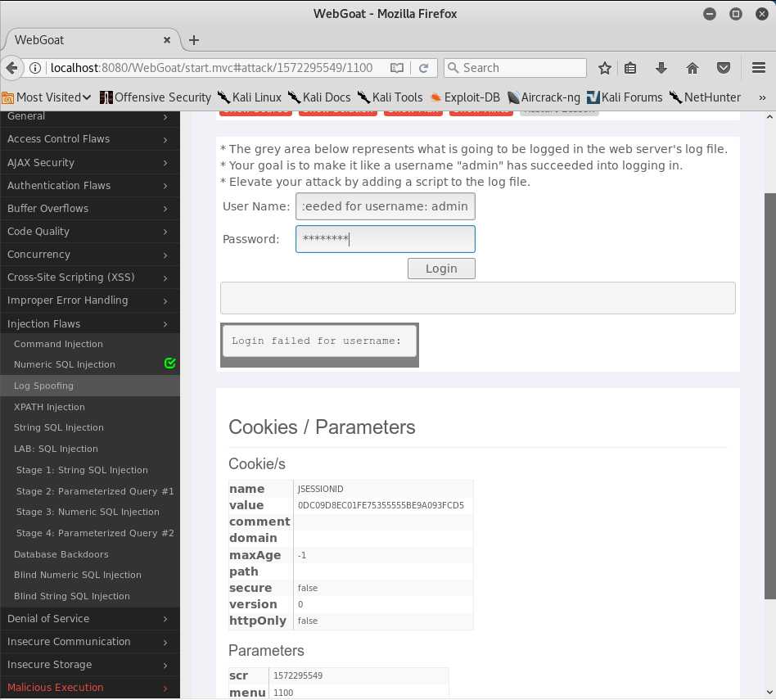Viewport: 776px width, 700px height.
Task: Open Stage 4: Parameterized Query #2
Action: click(x=94, y=534)
